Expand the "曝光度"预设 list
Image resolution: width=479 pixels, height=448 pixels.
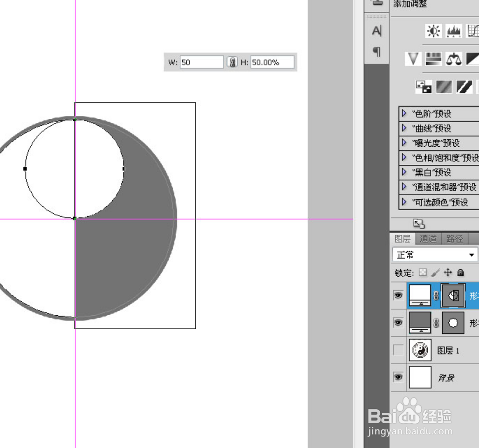point(404,143)
